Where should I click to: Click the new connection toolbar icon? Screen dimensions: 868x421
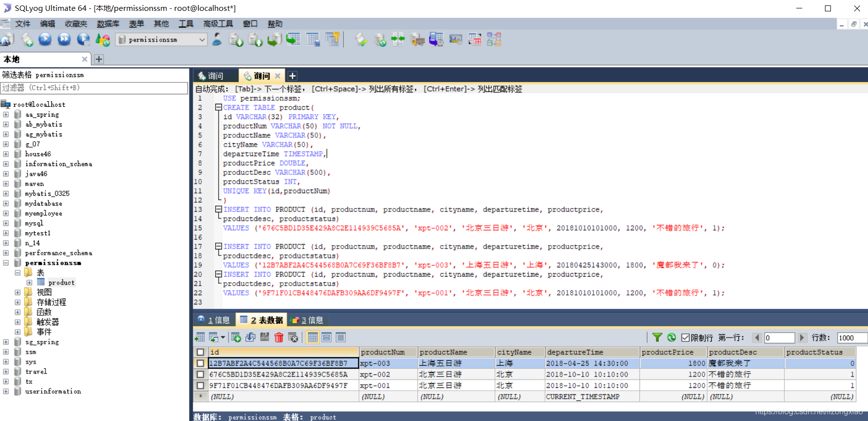click(7, 40)
